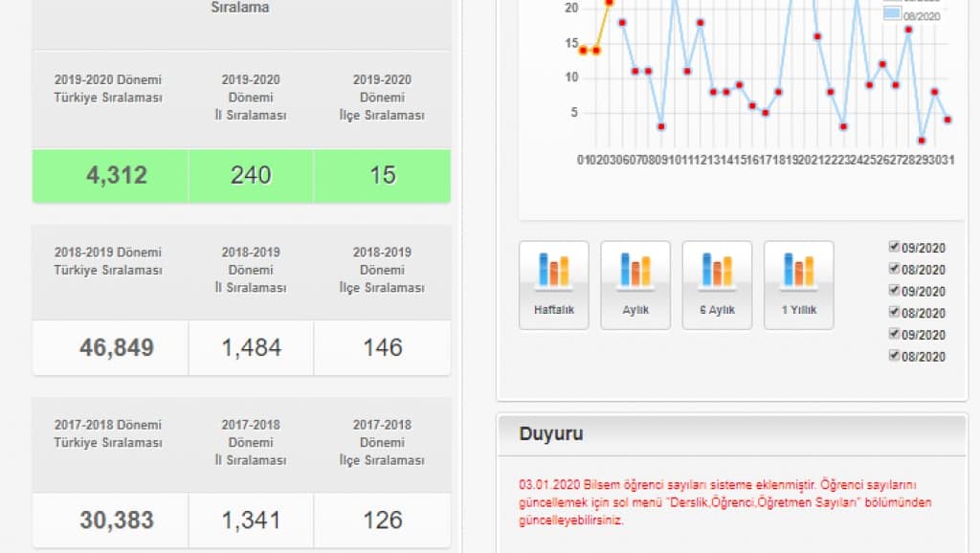Viewport: 980px width, 553px height.
Task: Click the 08/2020 legend color swatch
Action: pyautogui.click(x=891, y=14)
